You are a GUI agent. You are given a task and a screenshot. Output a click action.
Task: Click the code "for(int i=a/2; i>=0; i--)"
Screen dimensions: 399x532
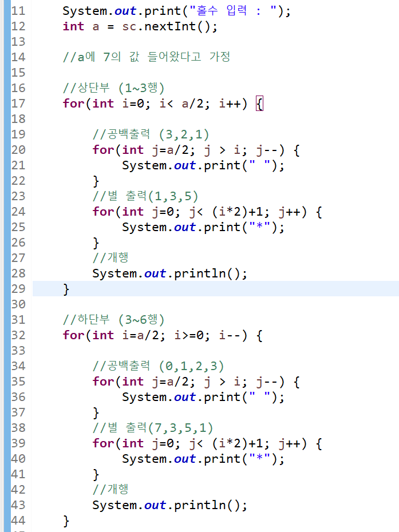click(155, 335)
